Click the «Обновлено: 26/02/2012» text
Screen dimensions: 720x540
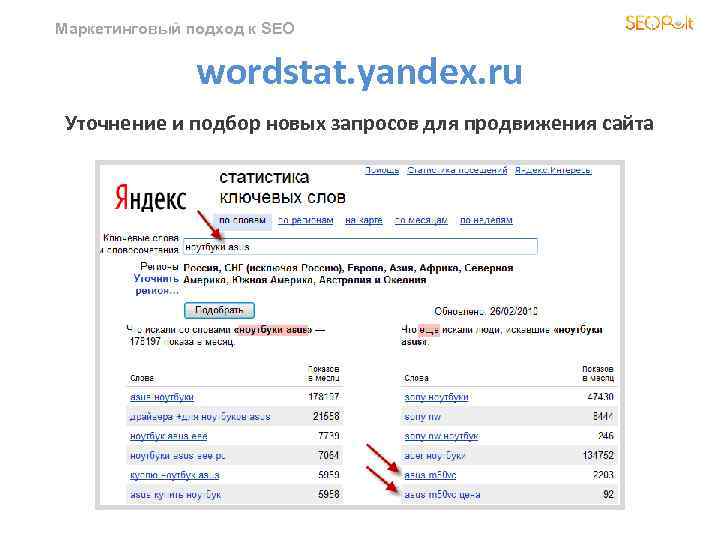[x=486, y=311]
